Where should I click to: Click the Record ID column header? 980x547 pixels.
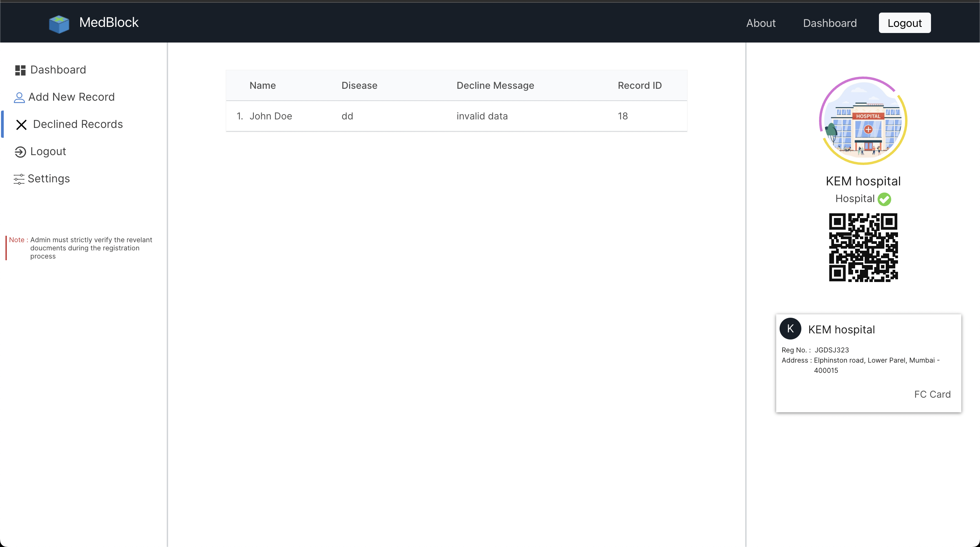coord(639,86)
